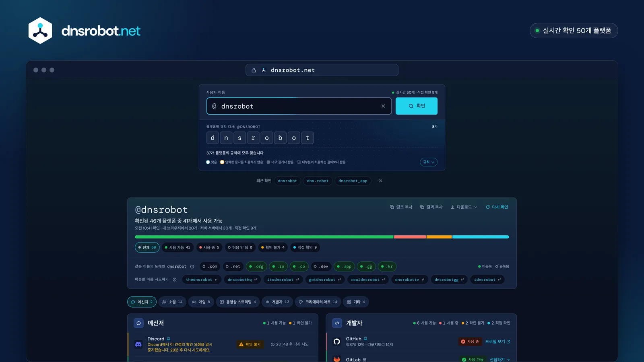This screenshot has width=644, height=362.
Task: Open info icon next to 같은 이름의 도메인
Action: pyautogui.click(x=192, y=267)
